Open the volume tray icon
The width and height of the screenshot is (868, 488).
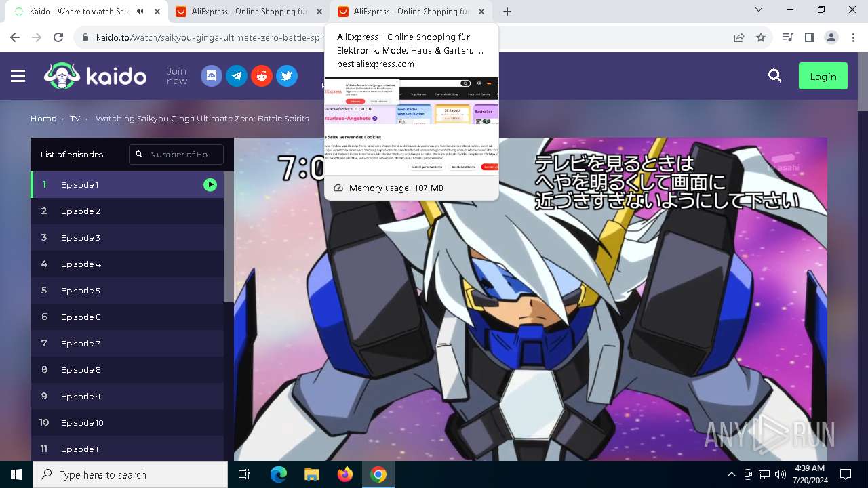(781, 474)
